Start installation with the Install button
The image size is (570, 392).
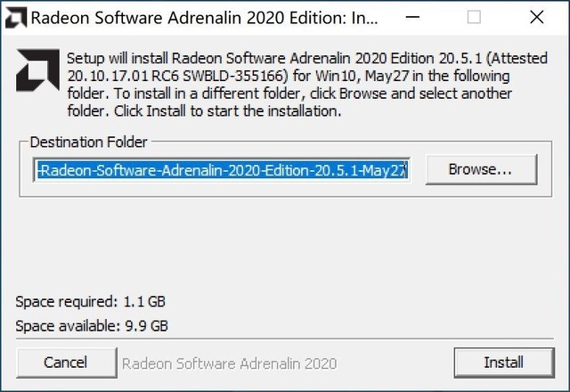504,363
